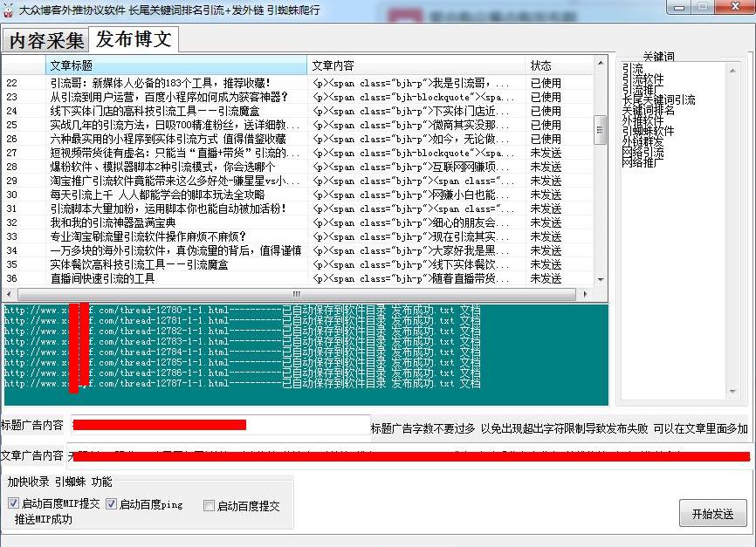Viewport: 756px width, 547px height.
Task: Click the spider application icon in title bar
Action: pos(9,8)
